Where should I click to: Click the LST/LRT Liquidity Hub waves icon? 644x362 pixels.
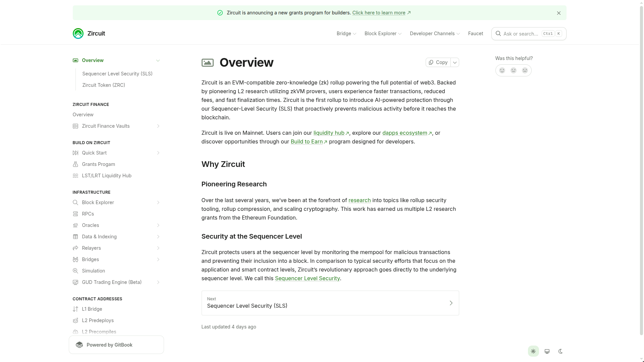(75, 176)
